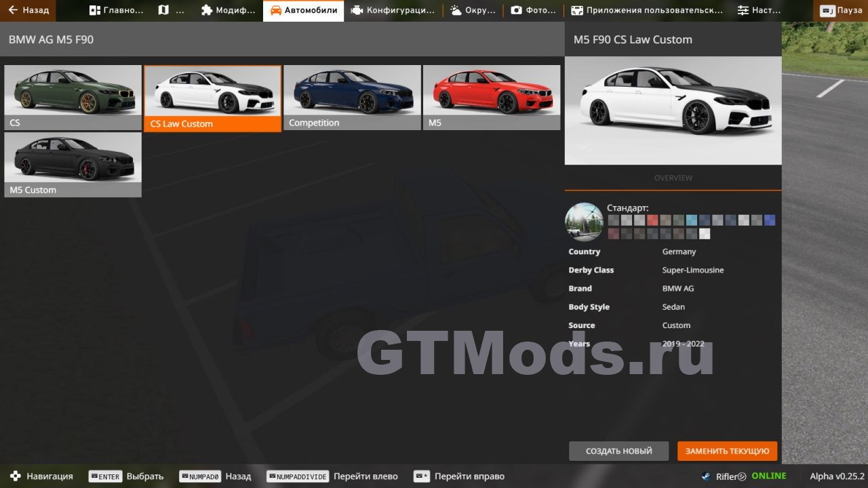Click ЗАМЕНИТЬ ТЕКУЩУЮ button

click(727, 451)
